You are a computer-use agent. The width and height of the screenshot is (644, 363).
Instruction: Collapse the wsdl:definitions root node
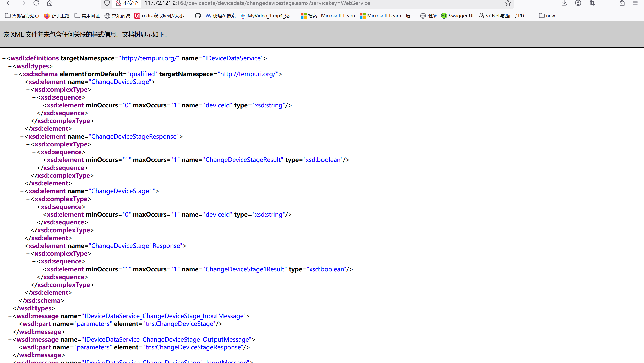tap(4, 58)
